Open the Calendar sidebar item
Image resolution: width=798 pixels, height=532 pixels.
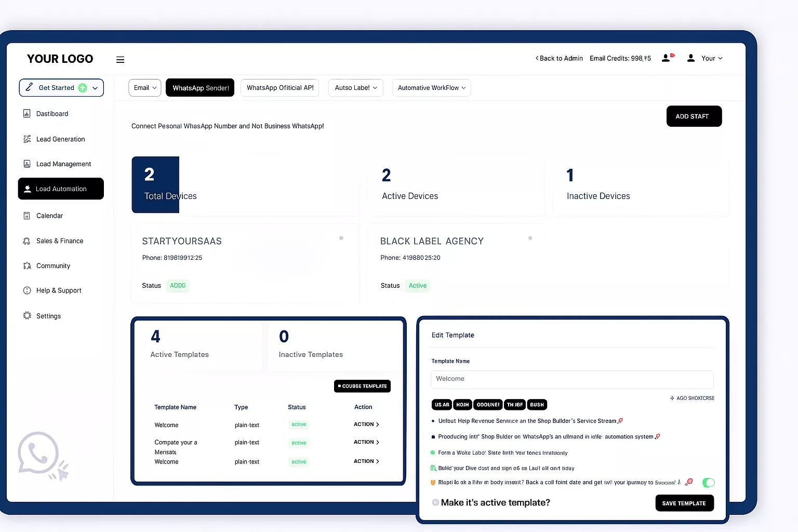(x=49, y=216)
